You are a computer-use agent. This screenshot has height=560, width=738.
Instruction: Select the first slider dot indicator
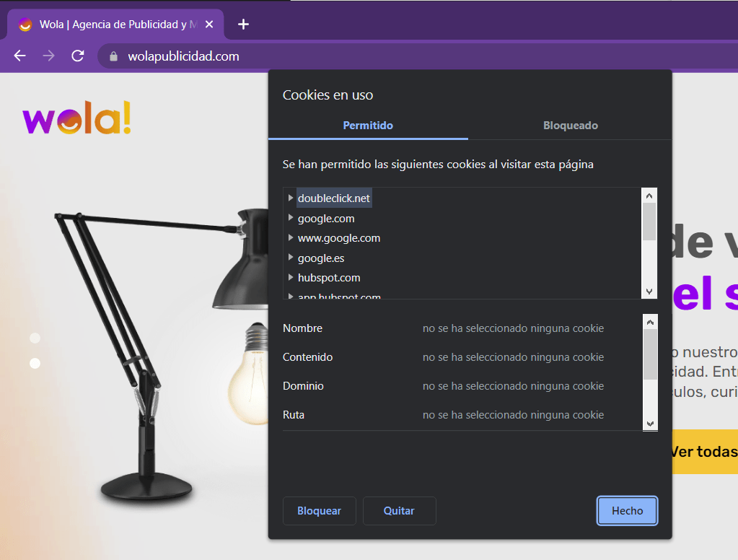click(x=35, y=338)
